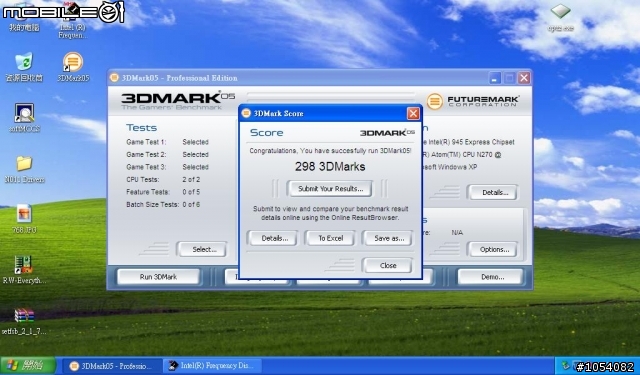Close the 3DMark Score dialog with the Close button
The width and height of the screenshot is (640, 375).
point(388,266)
